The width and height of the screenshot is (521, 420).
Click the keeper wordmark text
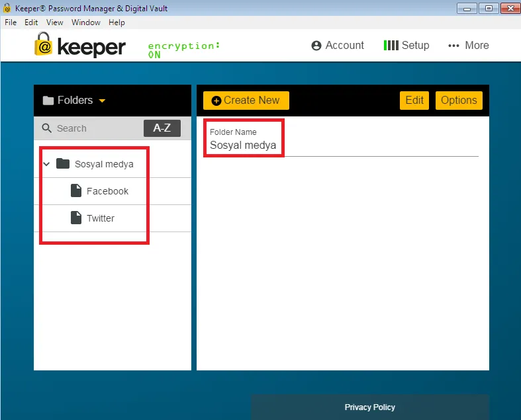click(91, 48)
